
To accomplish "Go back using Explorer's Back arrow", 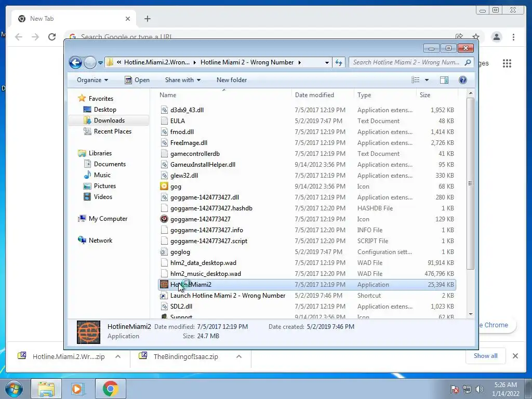I will pos(75,62).
